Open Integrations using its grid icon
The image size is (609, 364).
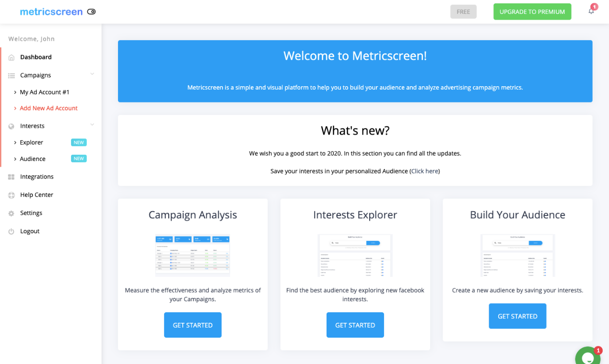[11, 176]
